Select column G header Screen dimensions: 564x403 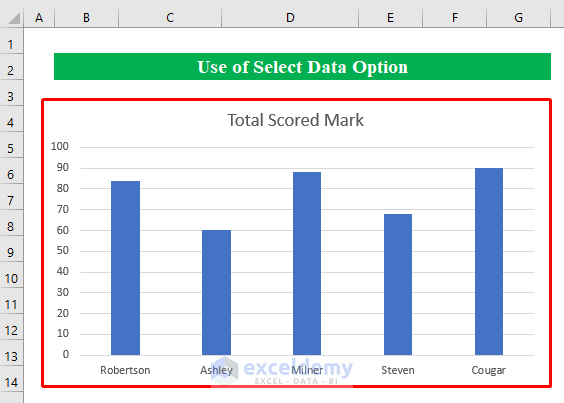[x=519, y=18]
